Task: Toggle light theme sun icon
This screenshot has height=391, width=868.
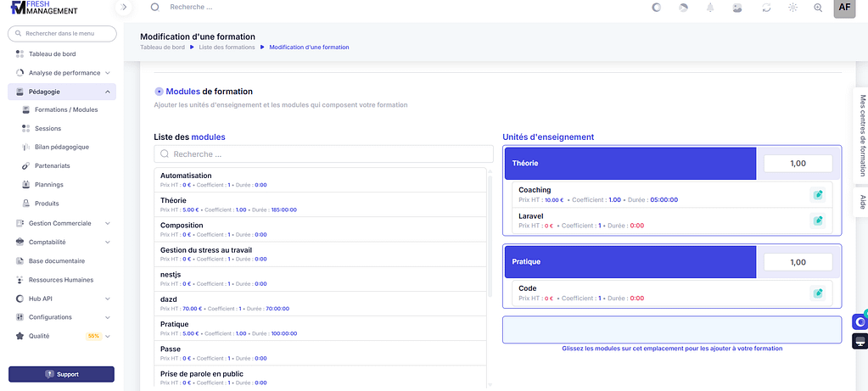Action: 792,7
